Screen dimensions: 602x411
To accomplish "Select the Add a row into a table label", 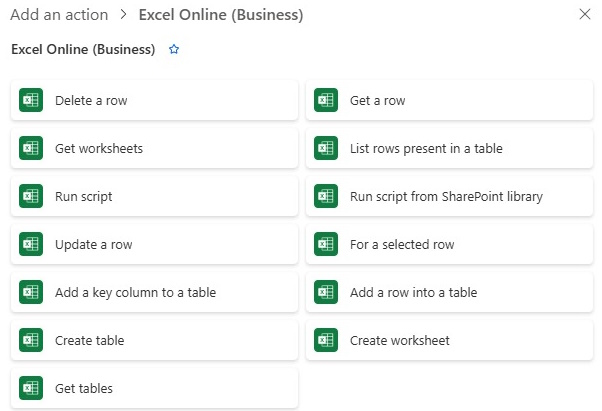I will 413,292.
